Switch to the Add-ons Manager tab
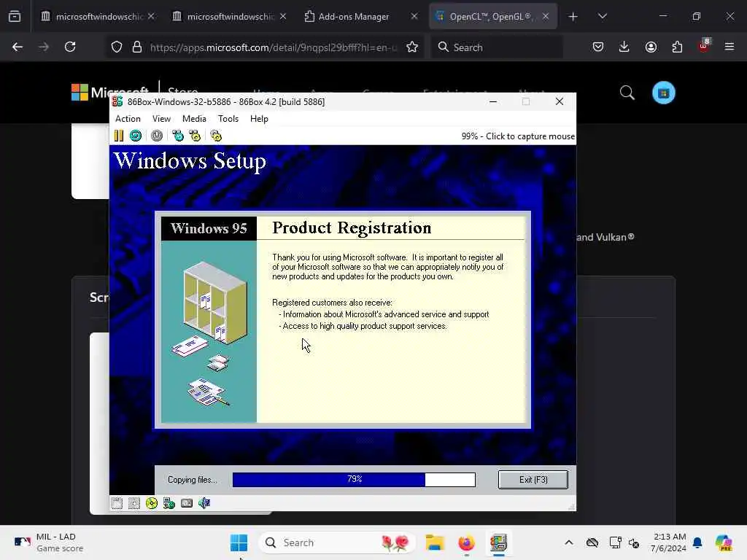The height and width of the screenshot is (560, 747). (354, 16)
